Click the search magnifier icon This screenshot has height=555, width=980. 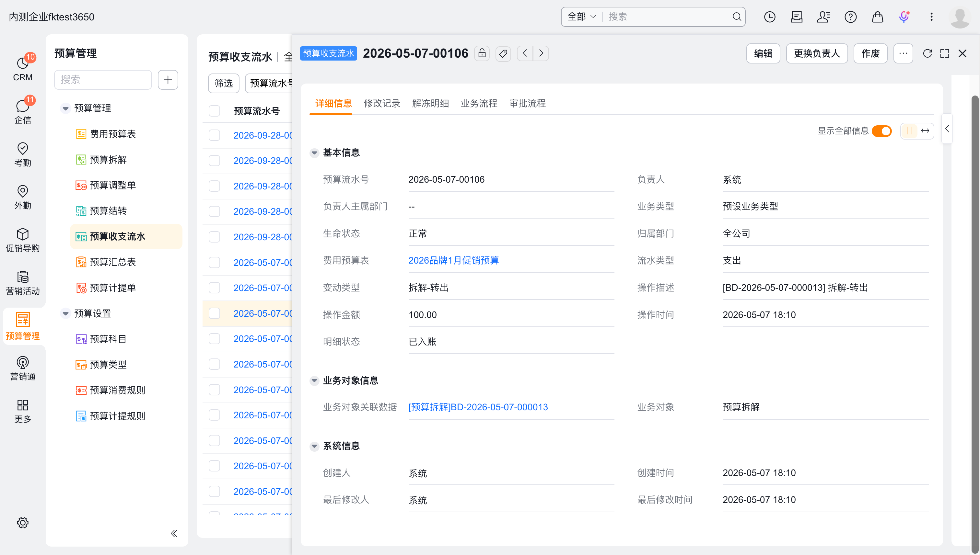pos(737,17)
